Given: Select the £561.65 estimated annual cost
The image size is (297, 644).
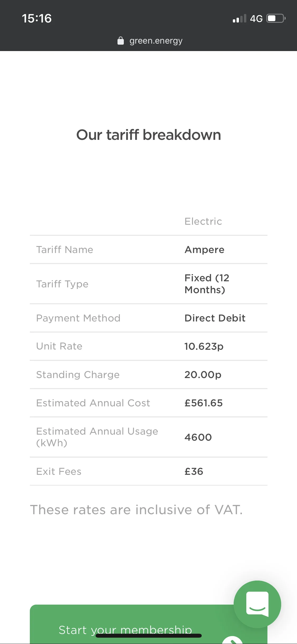Looking at the screenshot, I should 204,403.
